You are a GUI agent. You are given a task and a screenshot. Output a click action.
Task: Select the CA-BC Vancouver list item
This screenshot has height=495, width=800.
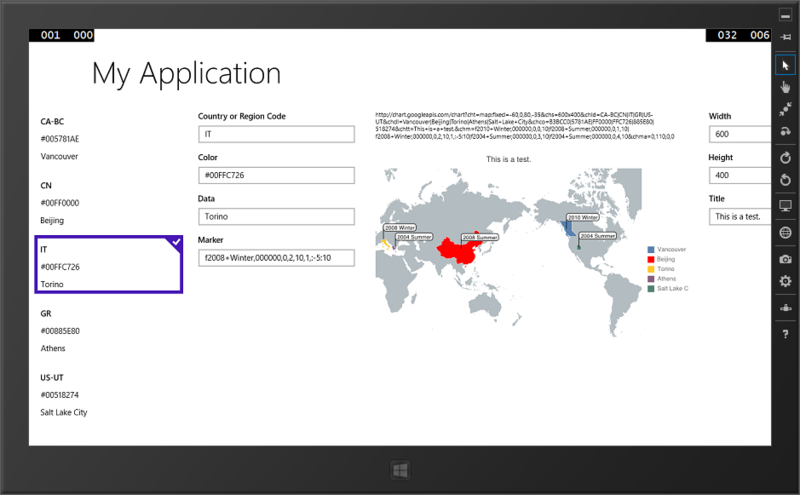[109, 139]
